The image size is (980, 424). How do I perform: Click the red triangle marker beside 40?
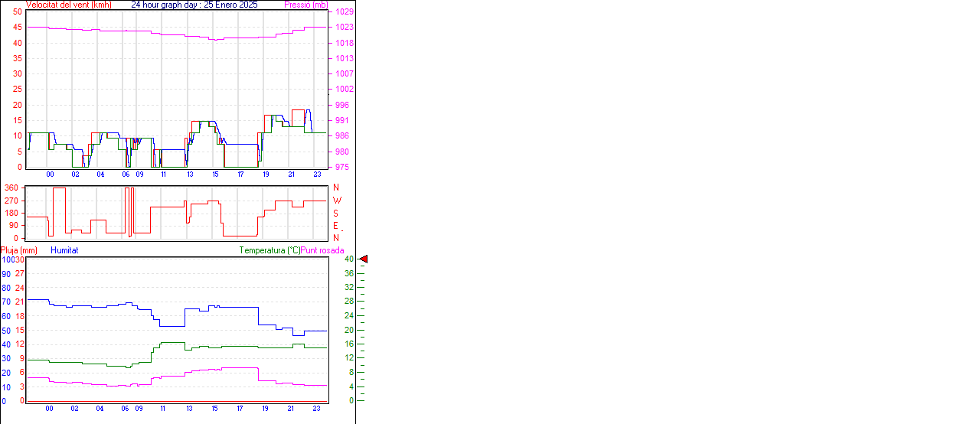[x=364, y=259]
